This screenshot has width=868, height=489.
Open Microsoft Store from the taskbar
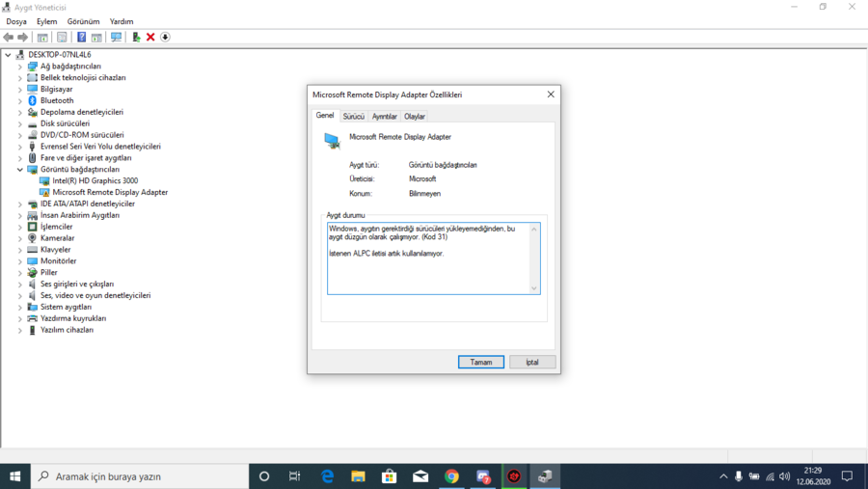click(x=390, y=476)
